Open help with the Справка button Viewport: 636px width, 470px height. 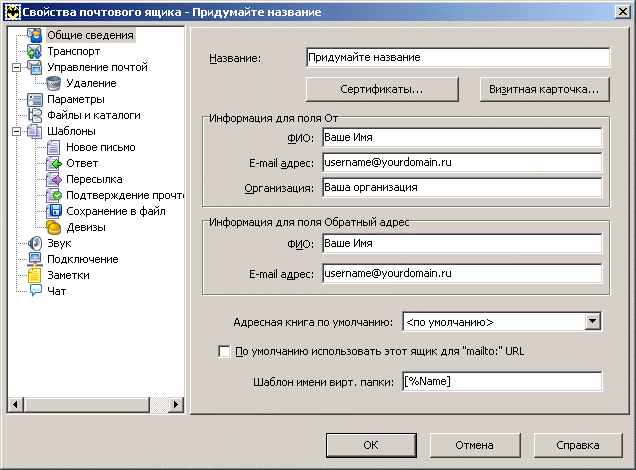pyautogui.click(x=578, y=445)
